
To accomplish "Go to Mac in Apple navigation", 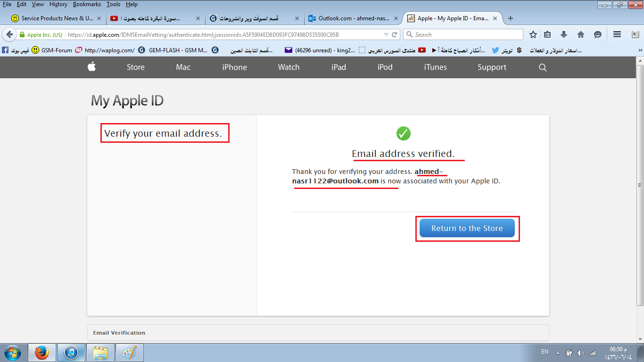I will (x=183, y=67).
